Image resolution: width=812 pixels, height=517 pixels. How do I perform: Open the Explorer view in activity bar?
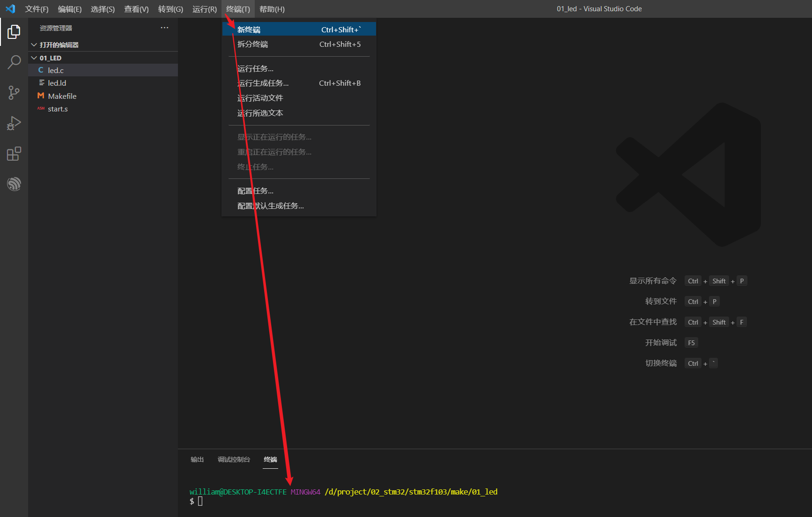[14, 32]
